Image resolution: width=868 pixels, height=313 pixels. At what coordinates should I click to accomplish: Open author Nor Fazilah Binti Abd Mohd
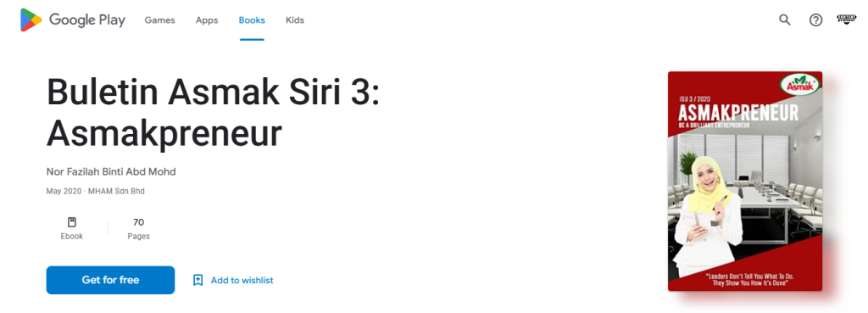(111, 171)
